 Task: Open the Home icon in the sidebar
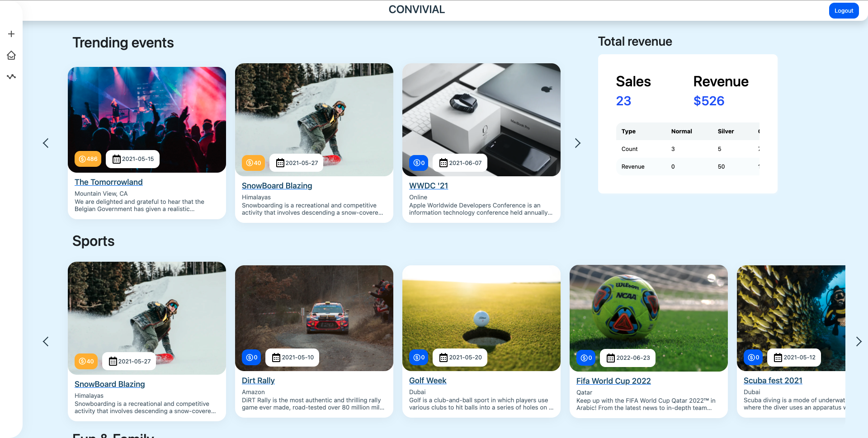(11, 55)
